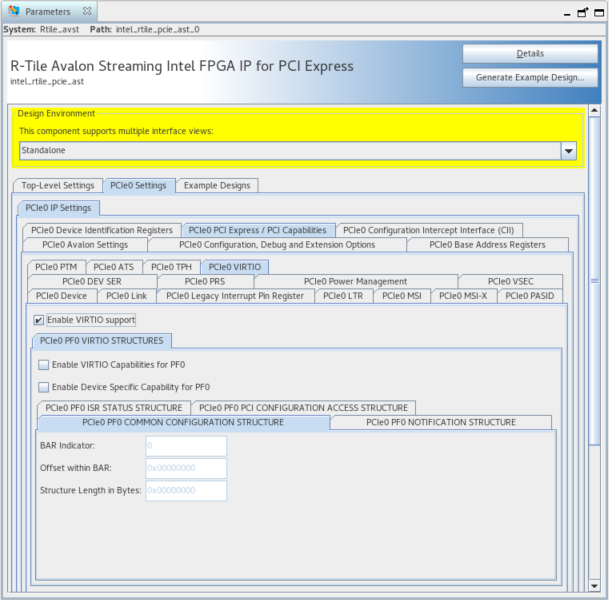Select PCIe0 PF0 VIRTIO STRUCTURES tab
The height and width of the screenshot is (600, 609).
tap(102, 341)
